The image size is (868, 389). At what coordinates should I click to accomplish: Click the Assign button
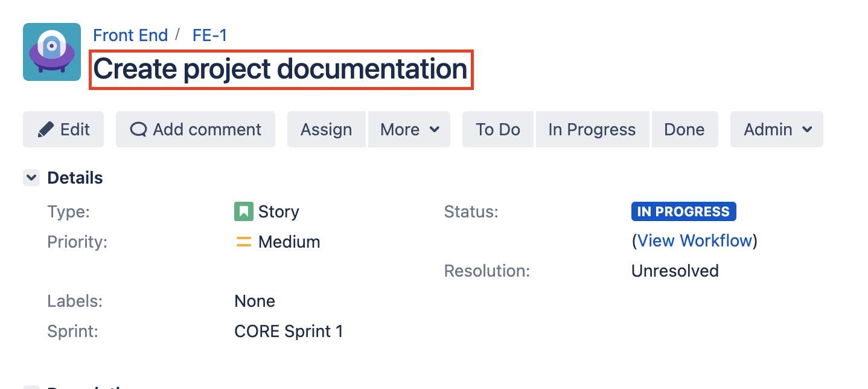pos(327,129)
